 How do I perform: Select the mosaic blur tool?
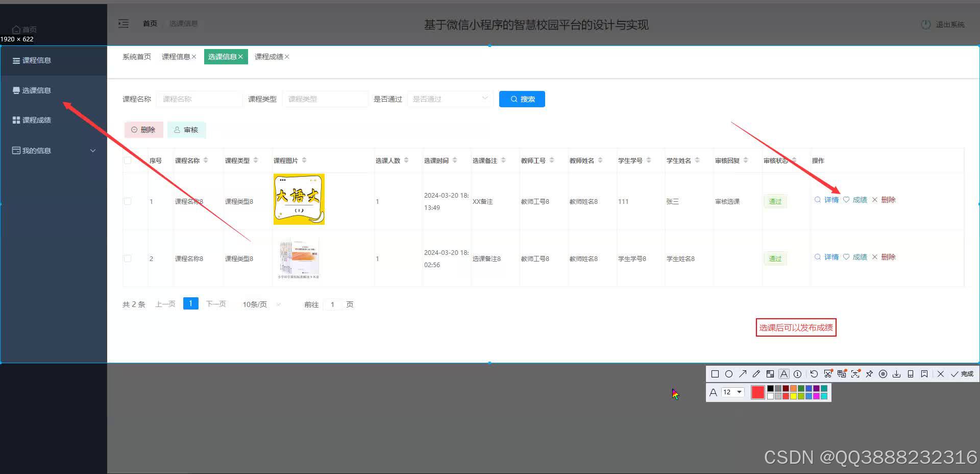[770, 374]
